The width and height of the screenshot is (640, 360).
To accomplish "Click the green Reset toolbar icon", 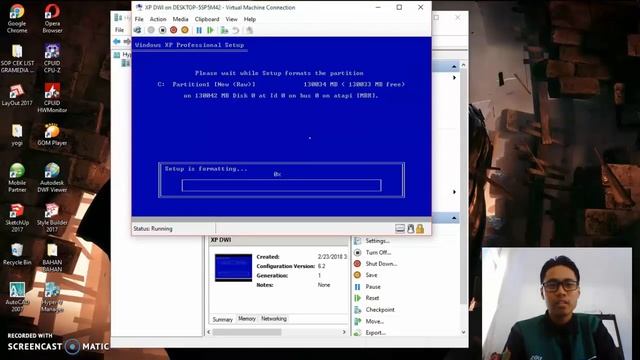I will click(x=210, y=30).
